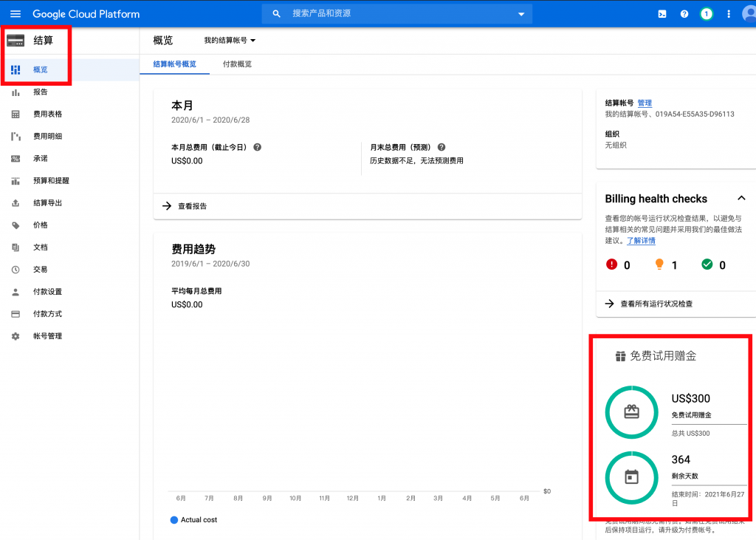Open the three-dot more options menu
Image resolution: width=756 pixels, height=540 pixels.
coord(729,14)
